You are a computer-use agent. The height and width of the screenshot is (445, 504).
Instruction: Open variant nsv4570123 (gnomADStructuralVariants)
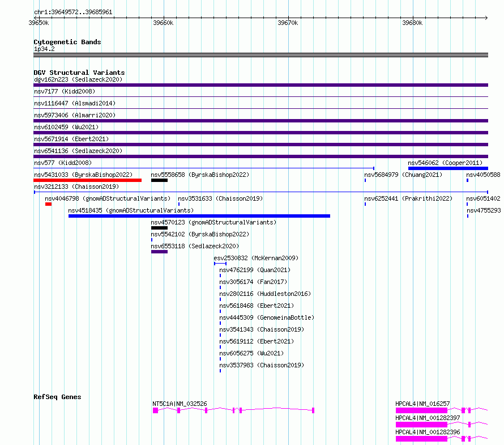[213, 222]
